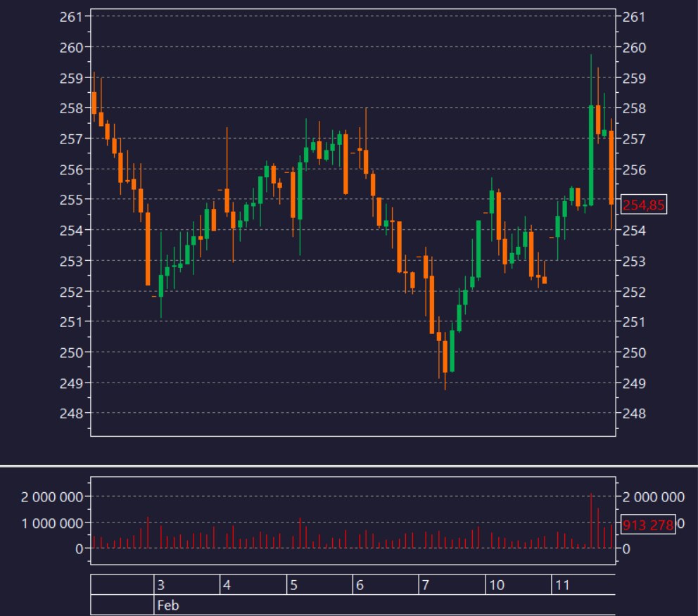Click 255 on the left price axis
Viewport: 698px width, 616px height.
[x=71, y=200]
